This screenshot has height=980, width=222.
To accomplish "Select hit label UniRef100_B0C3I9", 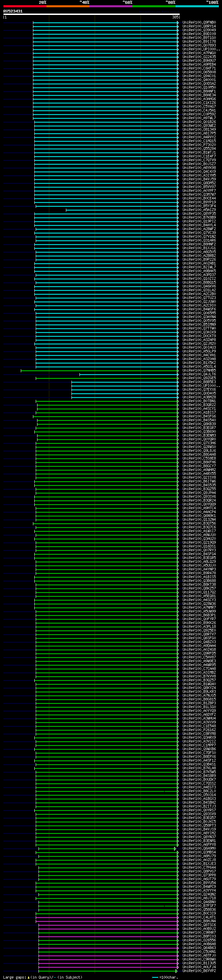I will [x=199, y=913].
